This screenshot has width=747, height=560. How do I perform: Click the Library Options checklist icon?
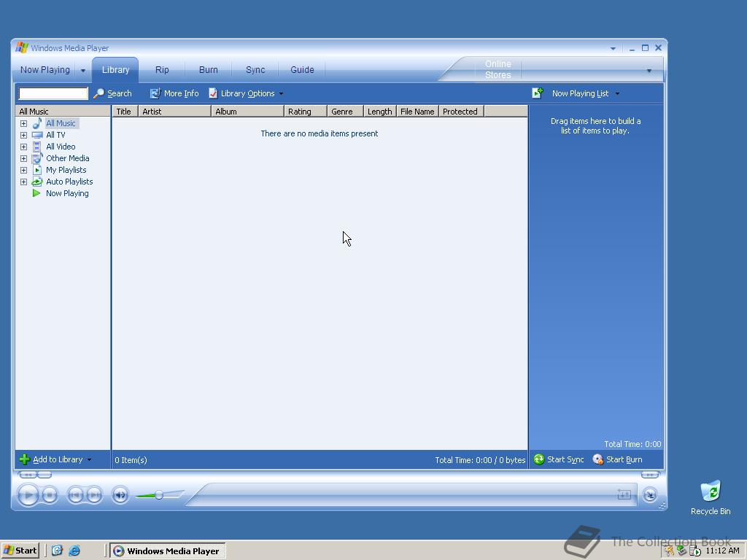213,93
